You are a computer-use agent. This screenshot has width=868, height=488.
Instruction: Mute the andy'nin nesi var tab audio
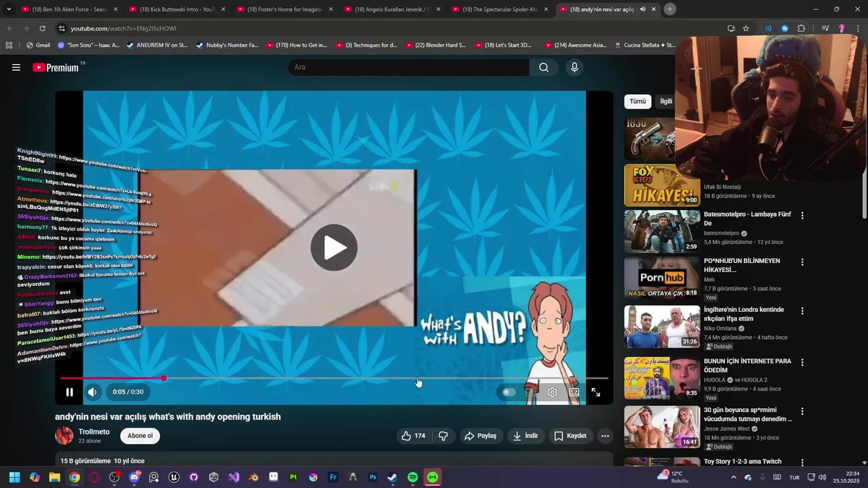point(642,9)
